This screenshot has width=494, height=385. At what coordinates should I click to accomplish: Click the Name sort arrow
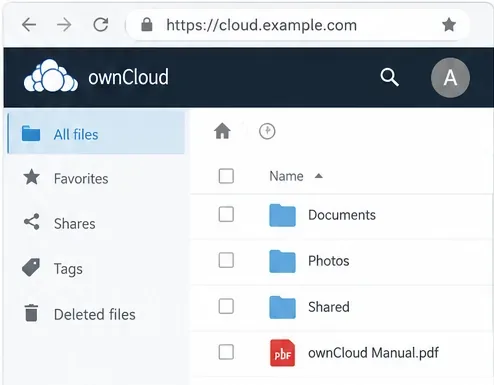coord(319,176)
